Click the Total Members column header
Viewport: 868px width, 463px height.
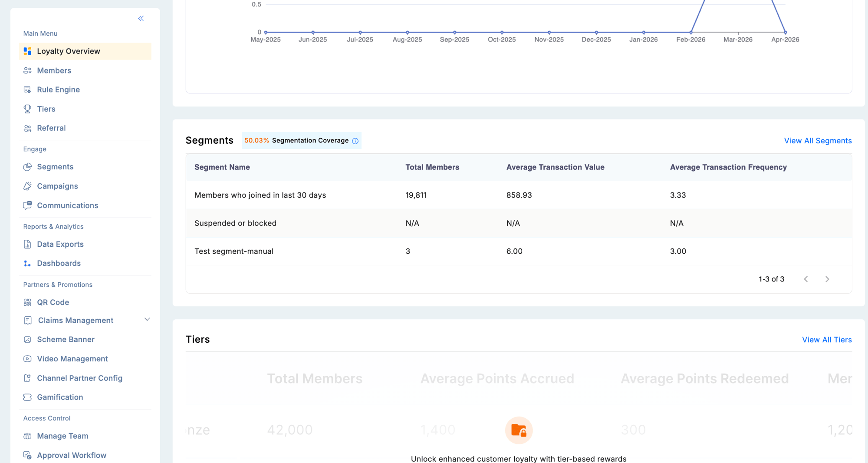432,167
